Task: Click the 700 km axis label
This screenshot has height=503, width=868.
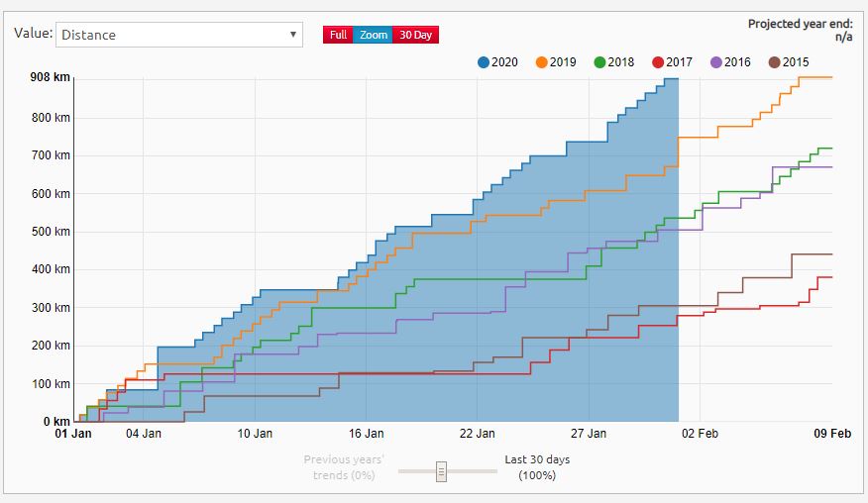Action: [51, 155]
